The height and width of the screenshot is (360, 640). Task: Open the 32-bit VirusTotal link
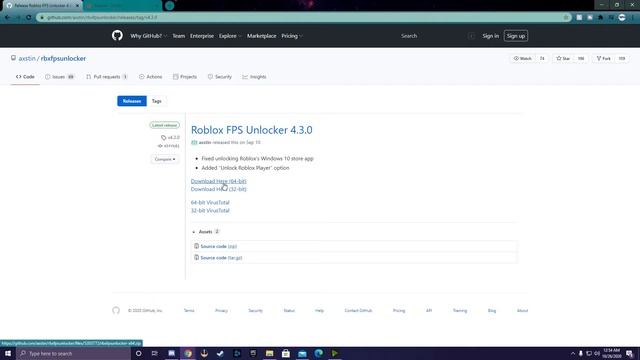pos(210,211)
